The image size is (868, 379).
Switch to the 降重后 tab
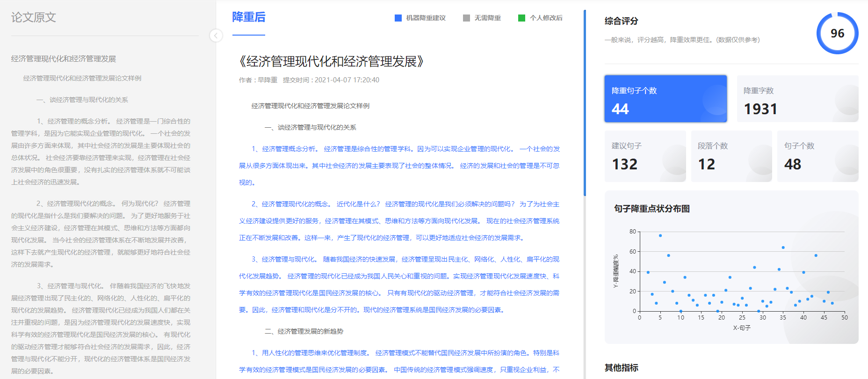pos(248,17)
